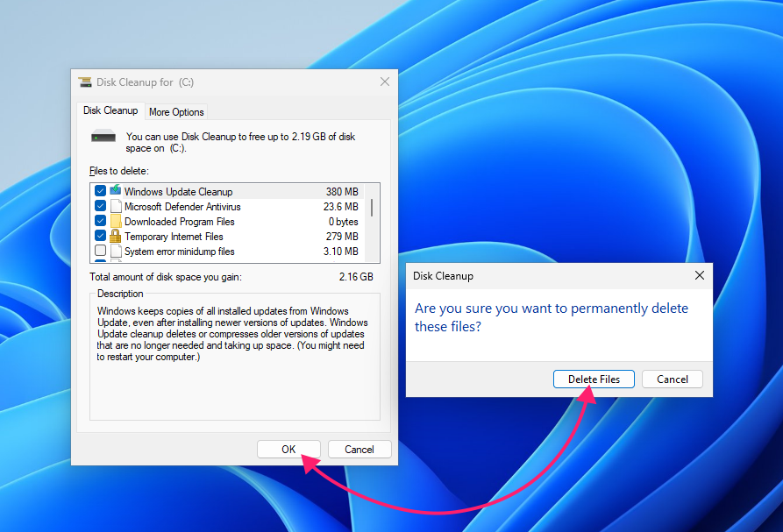
Task: Close the Disk Cleanup for (C:) window
Action: [385, 82]
